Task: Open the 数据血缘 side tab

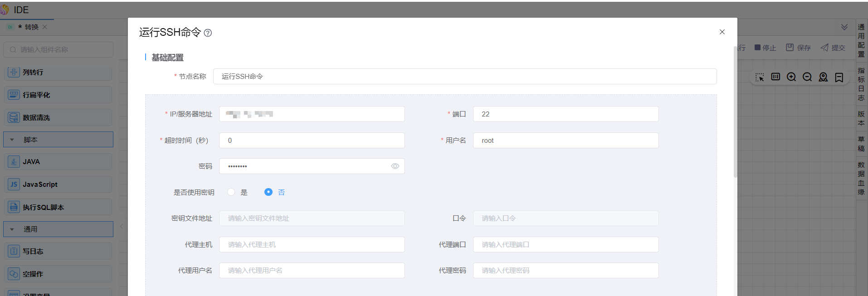Action: [861, 178]
